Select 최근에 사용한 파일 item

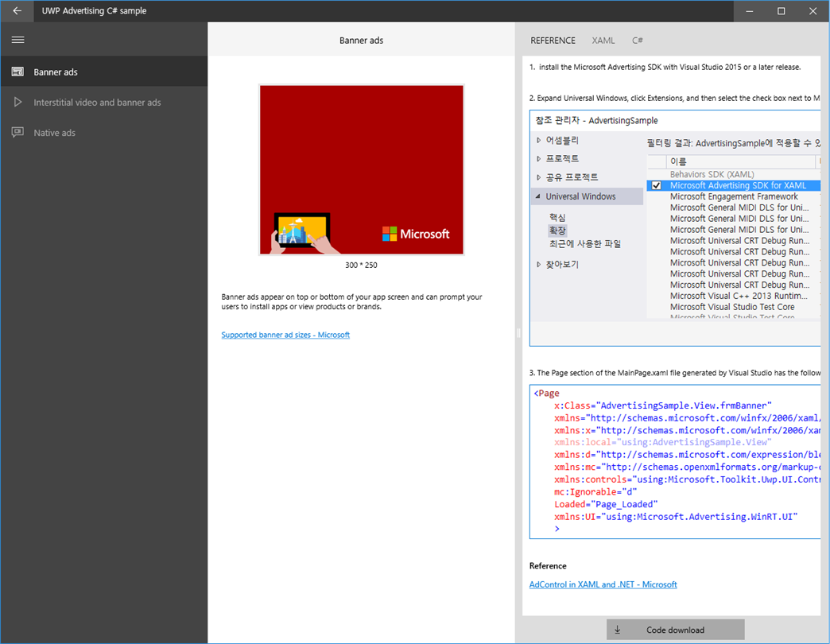coord(585,243)
